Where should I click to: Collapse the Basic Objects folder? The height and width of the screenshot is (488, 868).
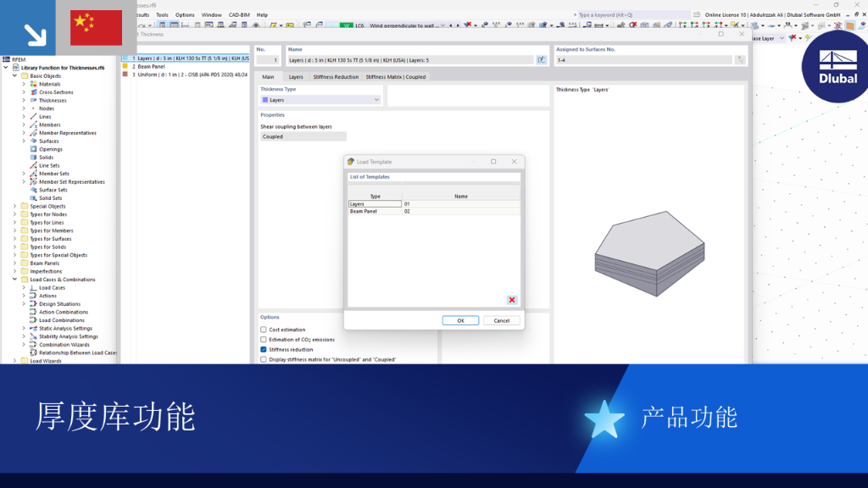[x=15, y=75]
